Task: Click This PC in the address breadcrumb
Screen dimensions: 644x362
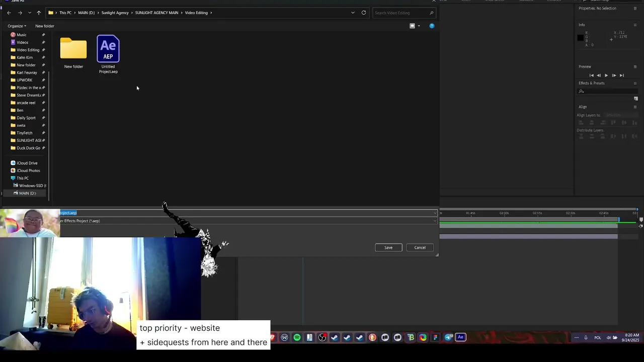Action: pyautogui.click(x=65, y=13)
